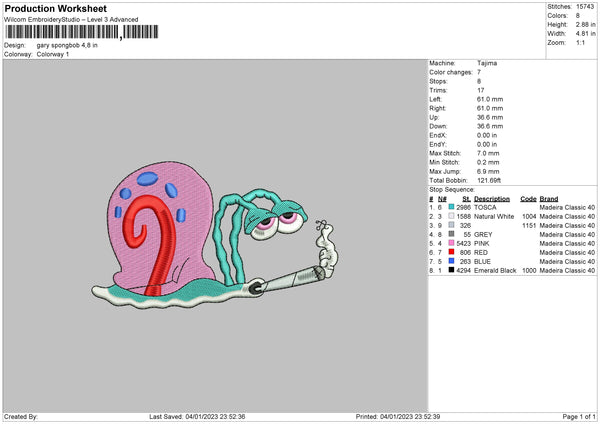The width and height of the screenshot is (600, 424).
Task: Click the 'Created By:' footer label
Action: tap(21, 416)
